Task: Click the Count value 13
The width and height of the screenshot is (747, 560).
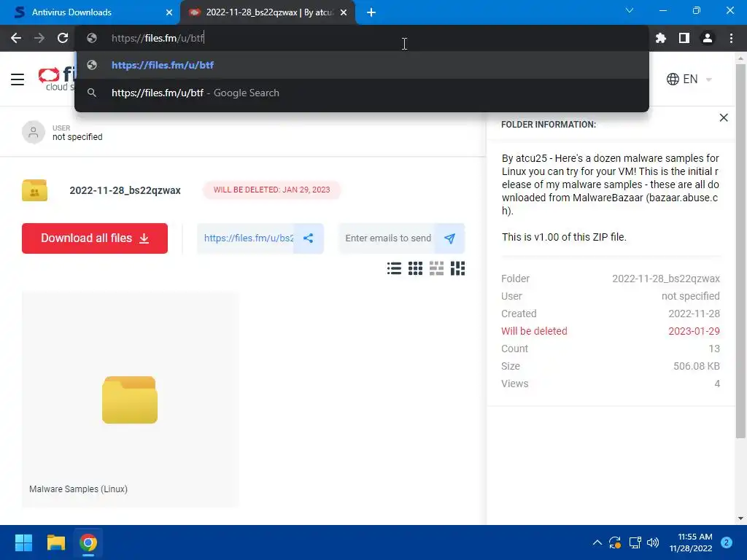Action: click(x=714, y=349)
